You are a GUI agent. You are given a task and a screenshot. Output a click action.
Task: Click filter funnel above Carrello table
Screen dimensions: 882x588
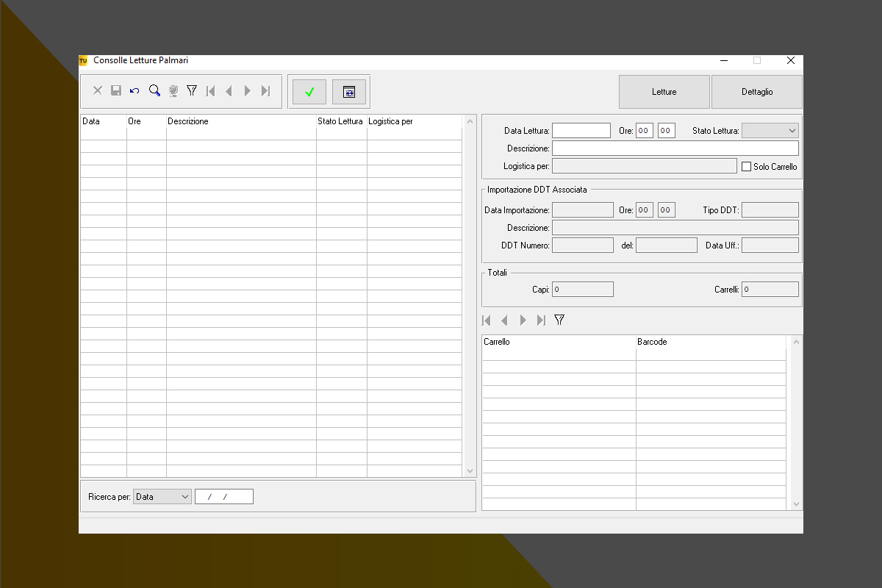[559, 320]
